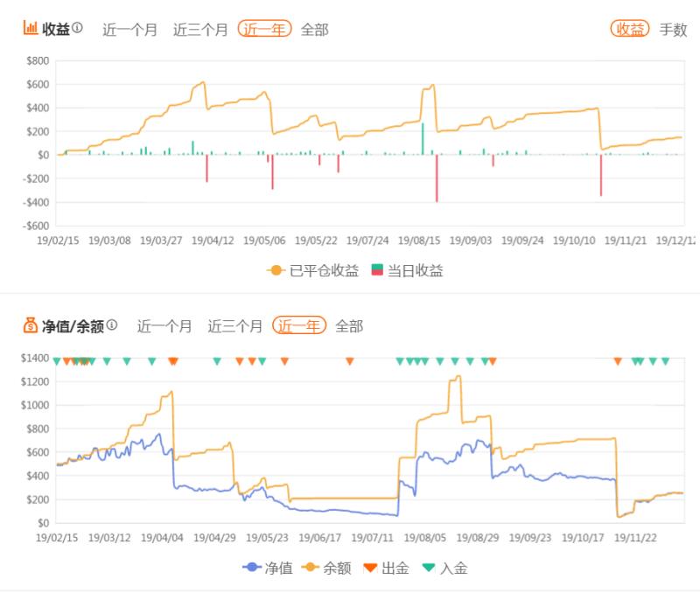700x593 pixels.
Task: Select 全部 in the 净值/余额 chart
Action: [x=349, y=326]
